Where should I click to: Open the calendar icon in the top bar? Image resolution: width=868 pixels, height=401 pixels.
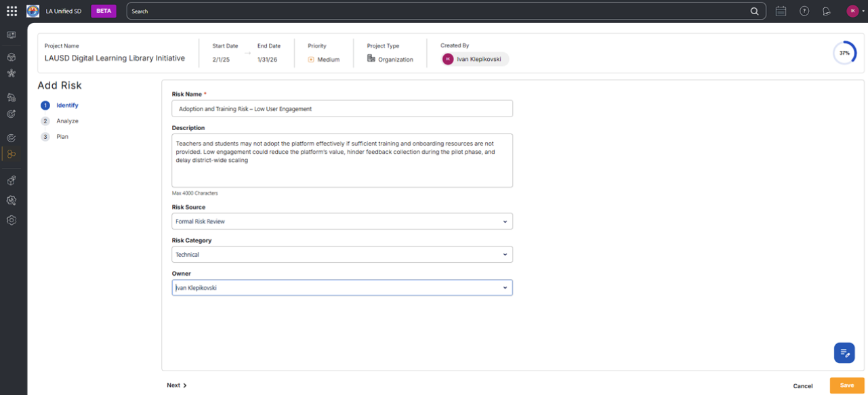(x=781, y=11)
